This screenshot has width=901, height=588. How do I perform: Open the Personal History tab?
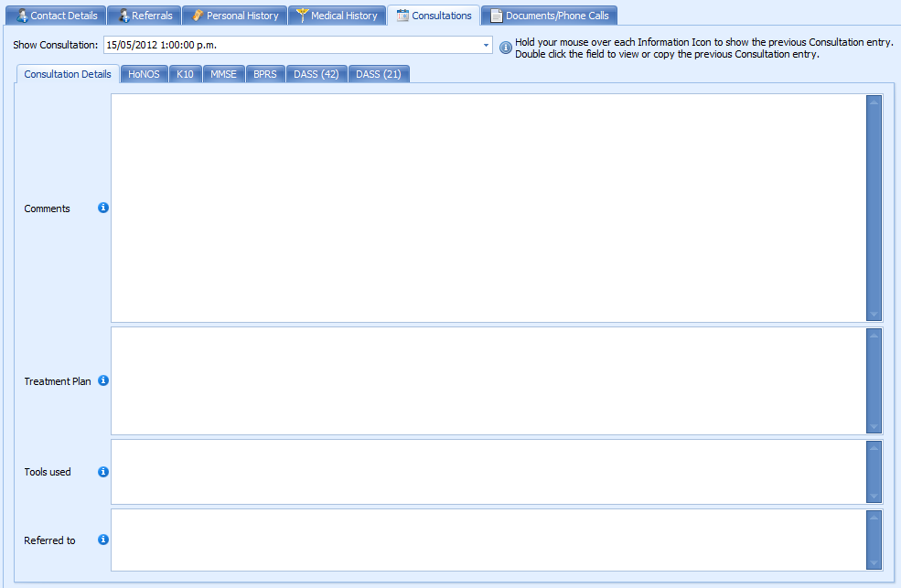pos(234,16)
